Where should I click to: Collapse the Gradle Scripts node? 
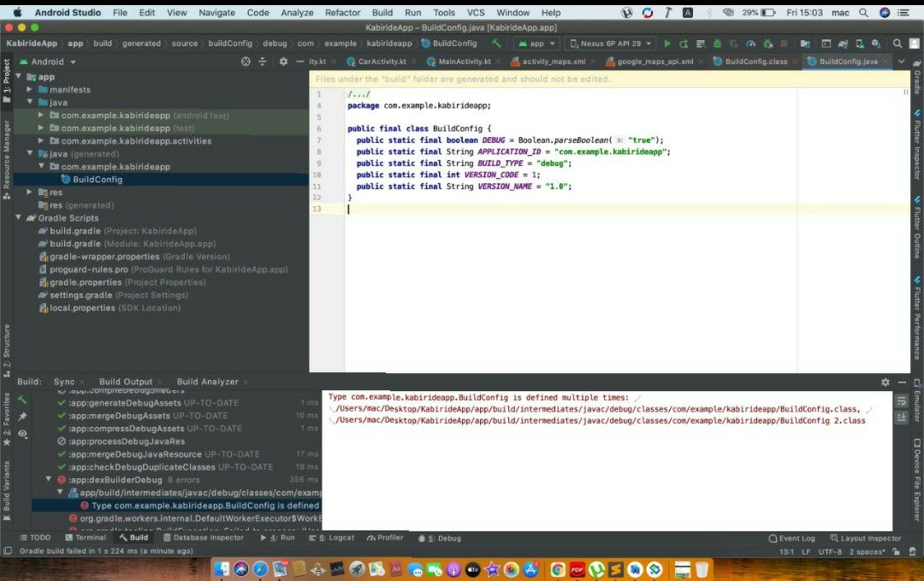pyautogui.click(x=18, y=218)
